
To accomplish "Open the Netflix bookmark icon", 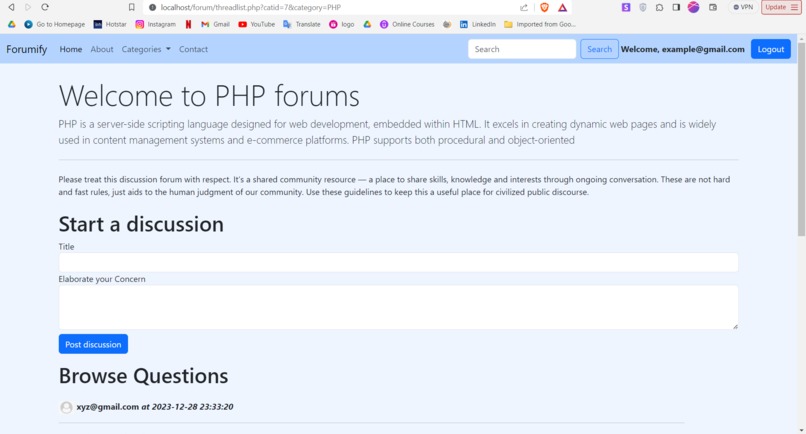I will (188, 24).
